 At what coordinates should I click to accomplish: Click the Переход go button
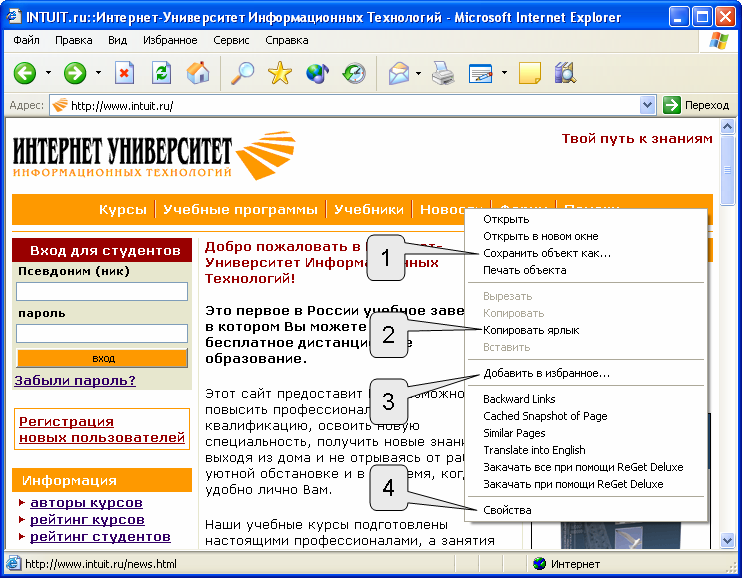(697, 105)
